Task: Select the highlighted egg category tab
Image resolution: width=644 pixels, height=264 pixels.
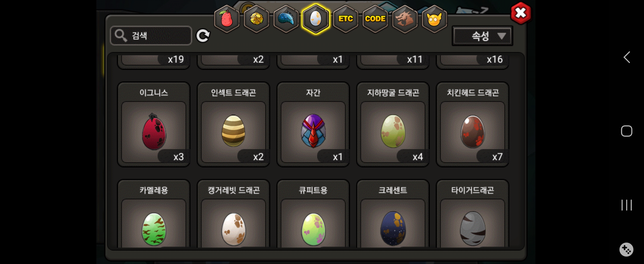Action: click(x=315, y=19)
